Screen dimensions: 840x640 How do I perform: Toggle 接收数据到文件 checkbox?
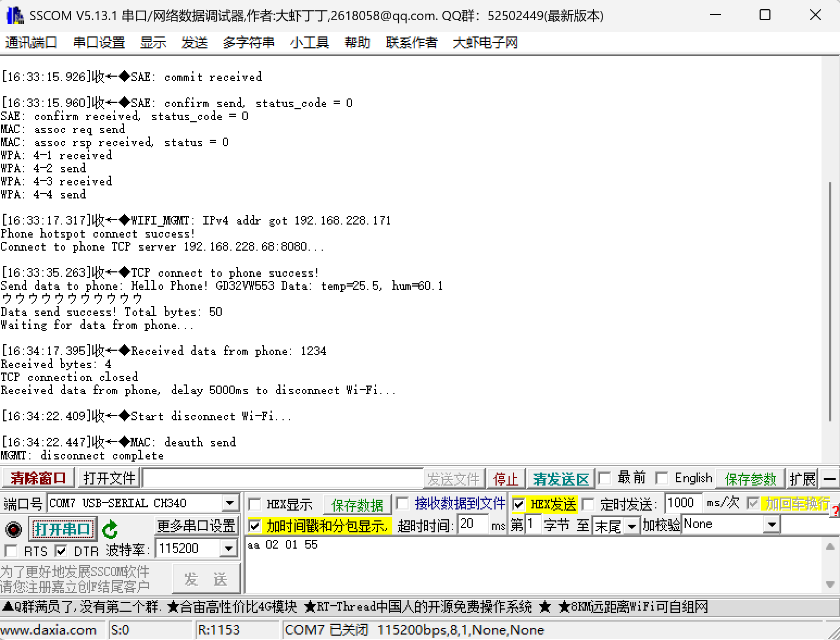click(x=403, y=504)
